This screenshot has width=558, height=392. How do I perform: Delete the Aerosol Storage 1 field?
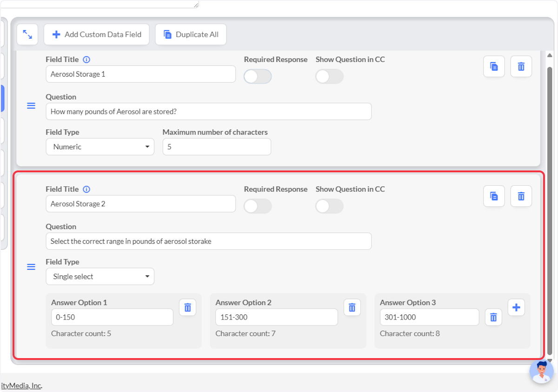(x=521, y=66)
